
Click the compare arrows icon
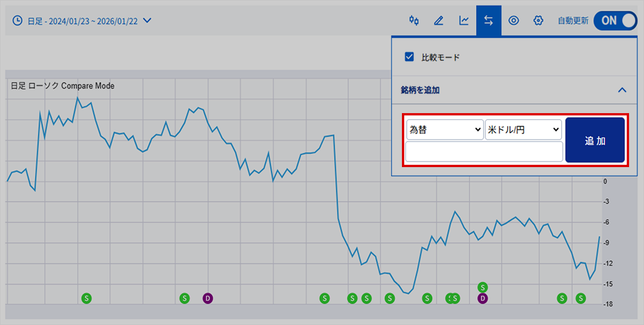click(x=489, y=21)
